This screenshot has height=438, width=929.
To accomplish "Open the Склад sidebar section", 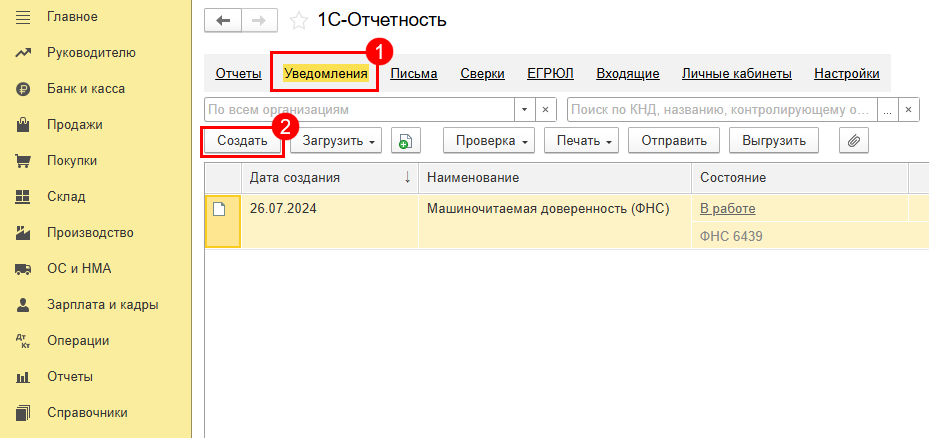I will coord(66,197).
